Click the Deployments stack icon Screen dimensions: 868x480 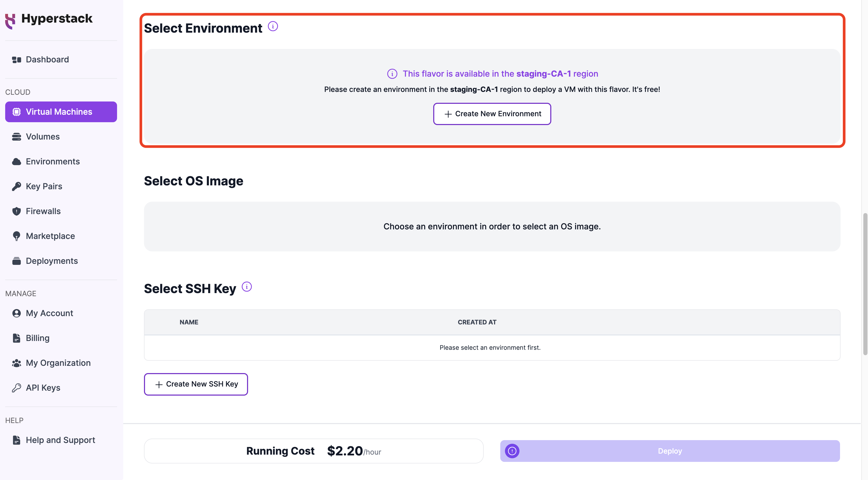[17, 261]
